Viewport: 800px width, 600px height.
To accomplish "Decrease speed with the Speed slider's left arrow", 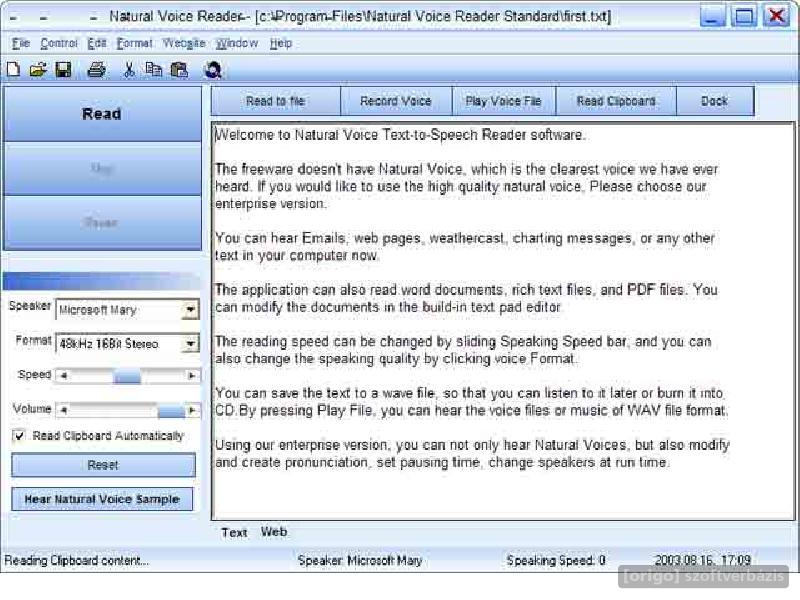I will point(64,376).
